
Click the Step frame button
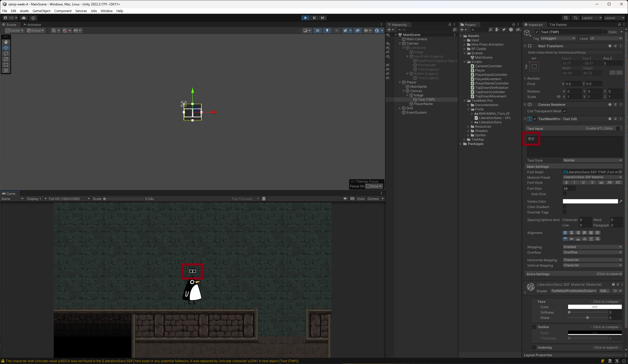click(323, 18)
